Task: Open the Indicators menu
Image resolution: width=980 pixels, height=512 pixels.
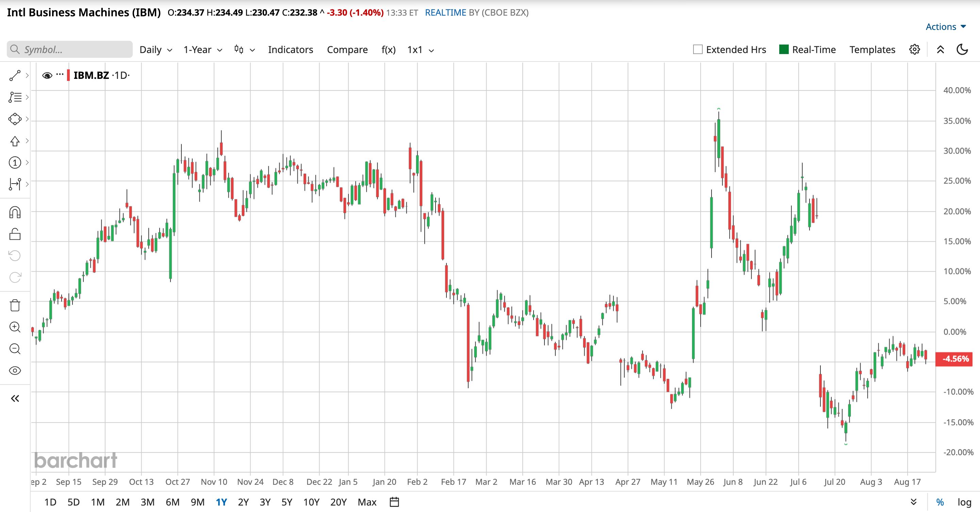Action: [x=291, y=50]
